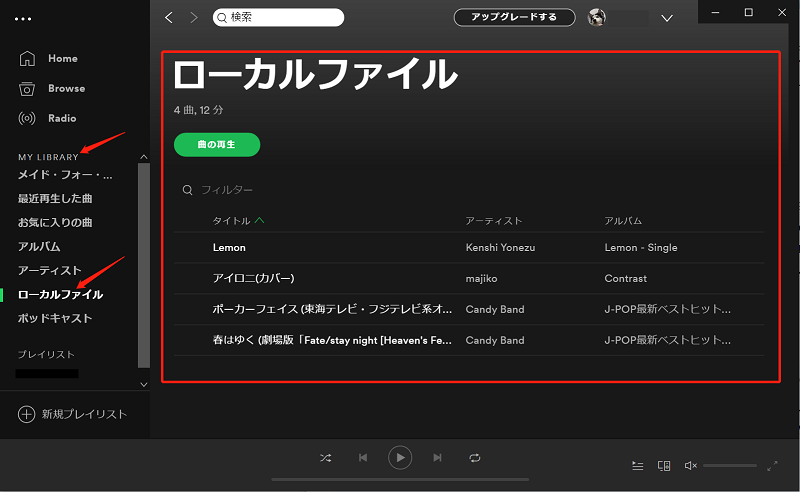Open ポッドキャスト in library
Viewport: 800px width, 492px height.
55,318
